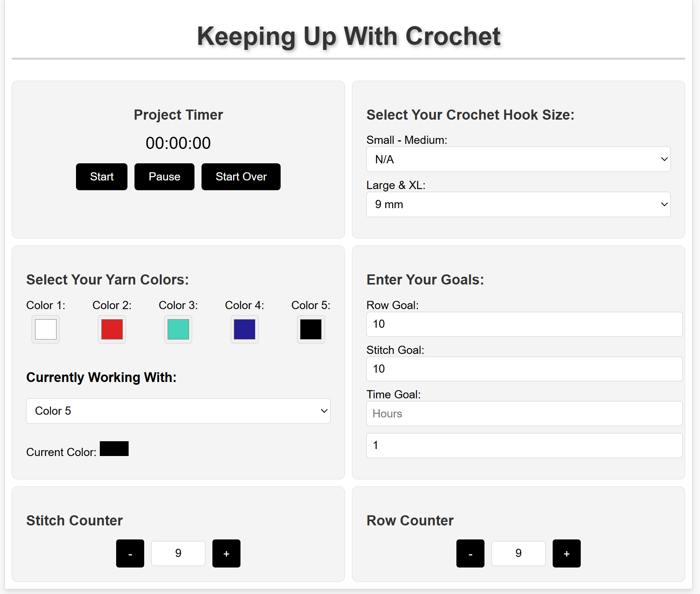
Task: Open the red Color 2 swatch
Action: [112, 329]
